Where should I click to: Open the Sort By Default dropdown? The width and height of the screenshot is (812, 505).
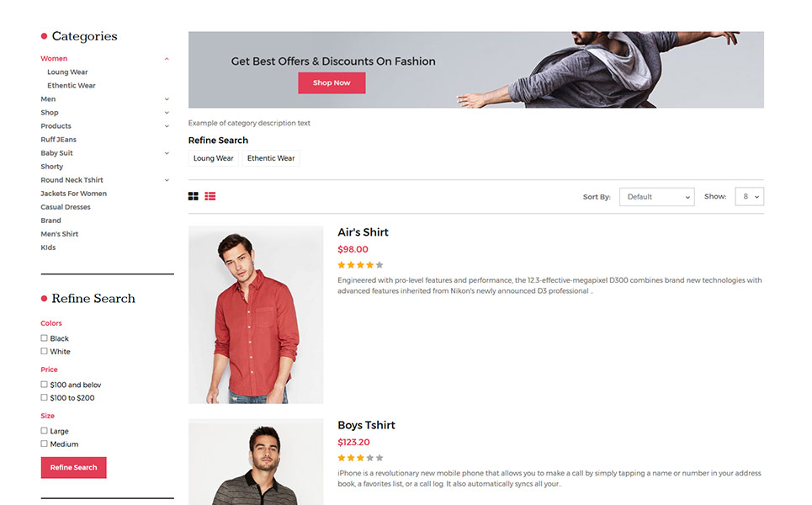click(656, 197)
